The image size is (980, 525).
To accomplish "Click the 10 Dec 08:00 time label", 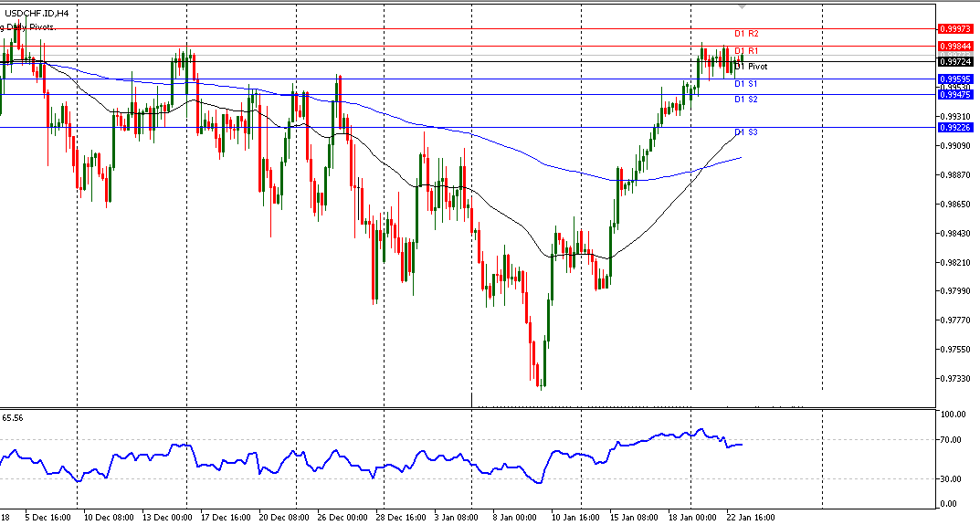I will click(x=108, y=518).
